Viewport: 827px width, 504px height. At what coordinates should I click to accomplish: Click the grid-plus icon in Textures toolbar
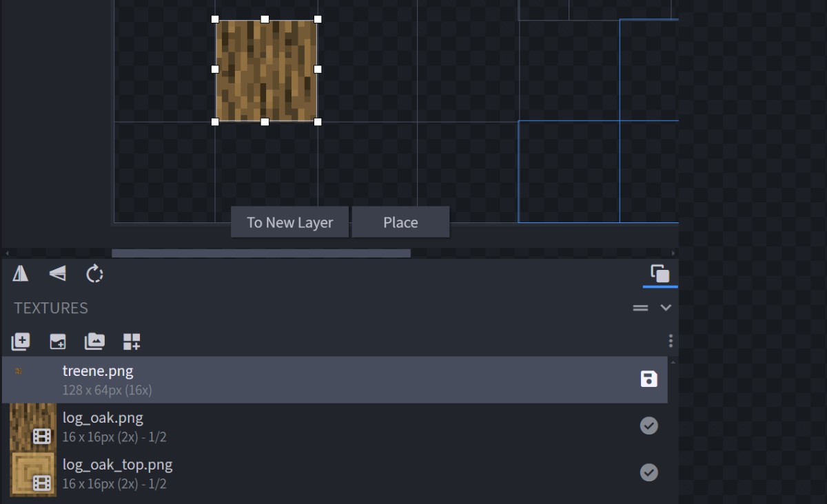(x=132, y=341)
